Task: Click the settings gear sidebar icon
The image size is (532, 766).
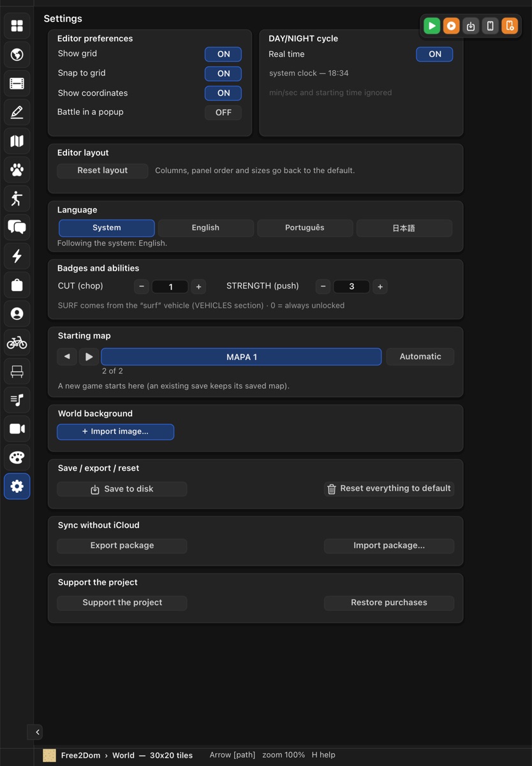Action: (x=17, y=486)
